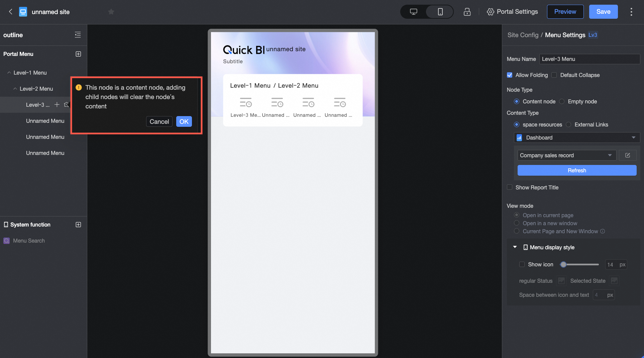Screen dimensions: 644x358
Task: Click the home icon on Level-3 row
Action: pos(67,105)
